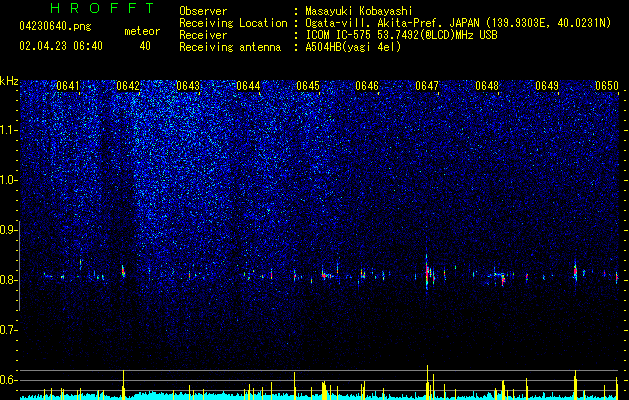
Task: Click the 0643 time marker
Action: click(x=188, y=86)
